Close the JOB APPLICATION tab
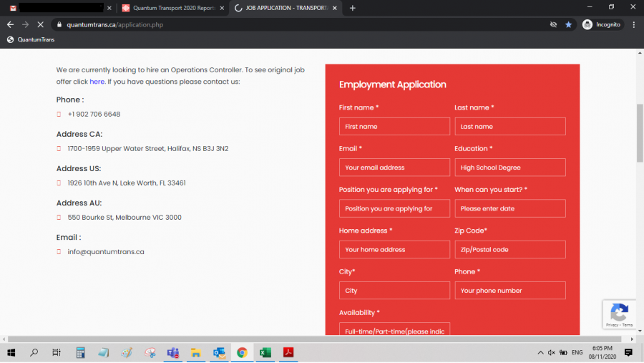Screen dimensions: 644x363 (x=335, y=8)
